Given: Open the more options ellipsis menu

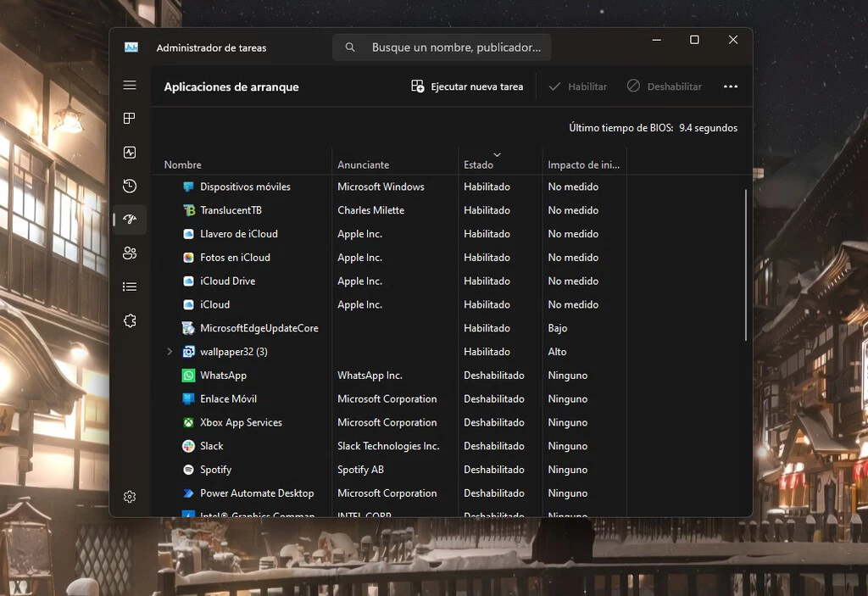Looking at the screenshot, I should point(731,86).
